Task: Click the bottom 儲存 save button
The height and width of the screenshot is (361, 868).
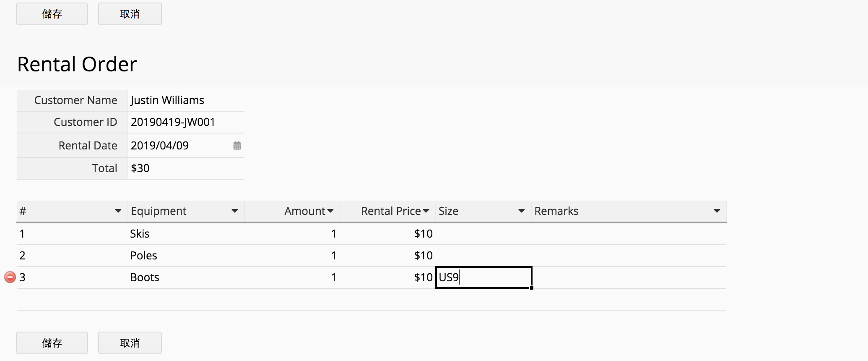Action: pos(52,343)
